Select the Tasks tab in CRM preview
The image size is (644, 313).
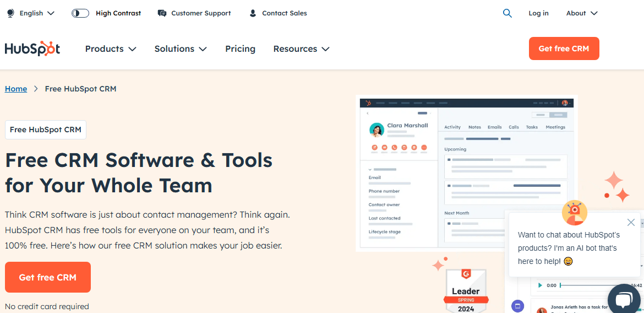[x=532, y=127]
